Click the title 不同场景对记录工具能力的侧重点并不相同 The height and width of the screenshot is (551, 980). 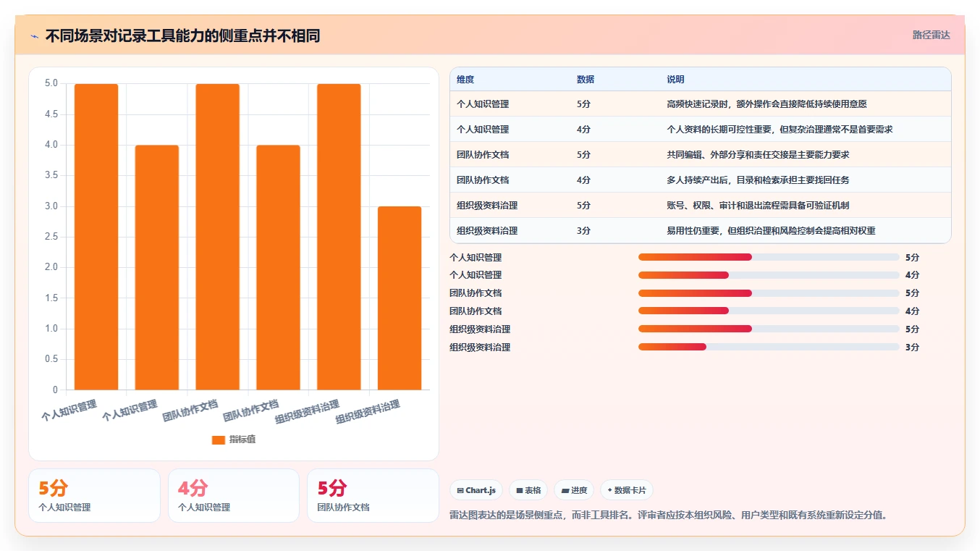click(182, 35)
